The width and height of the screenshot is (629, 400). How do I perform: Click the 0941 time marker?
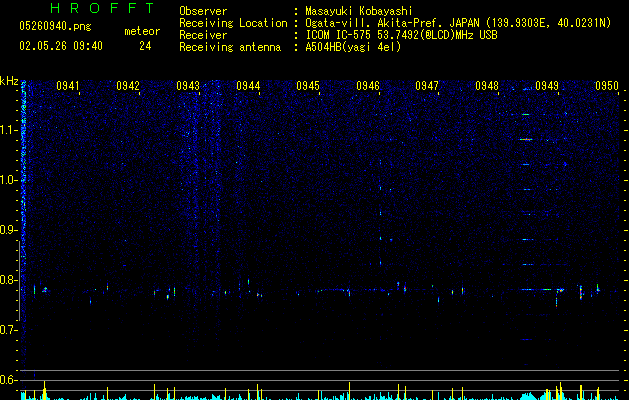click(68, 86)
